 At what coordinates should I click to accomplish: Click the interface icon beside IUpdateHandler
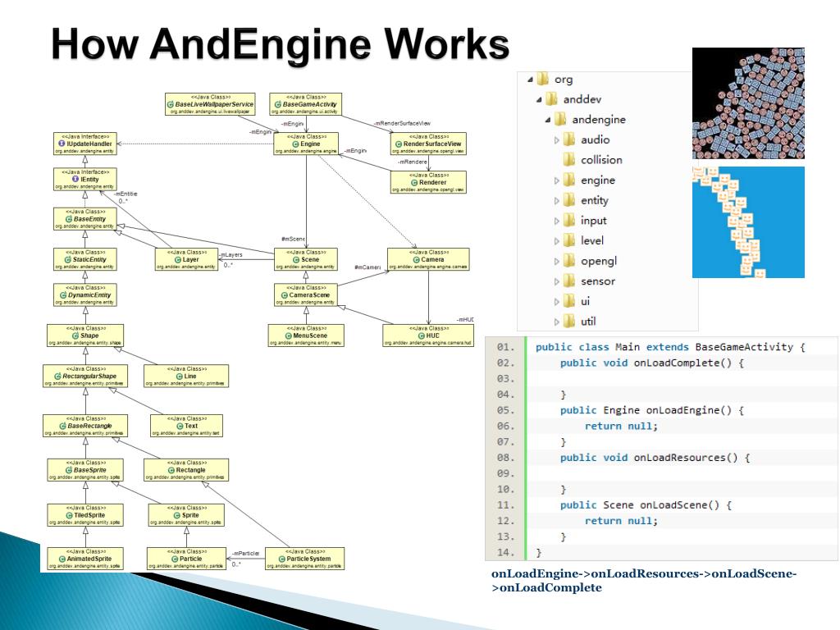tap(62, 144)
